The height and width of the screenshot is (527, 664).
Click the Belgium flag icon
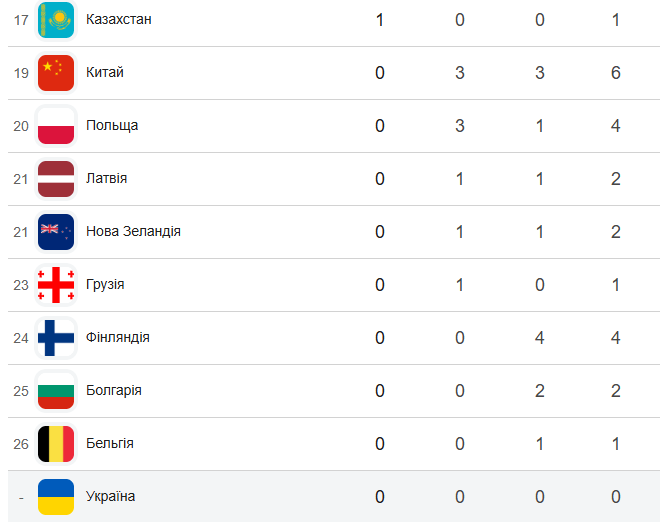pos(56,443)
